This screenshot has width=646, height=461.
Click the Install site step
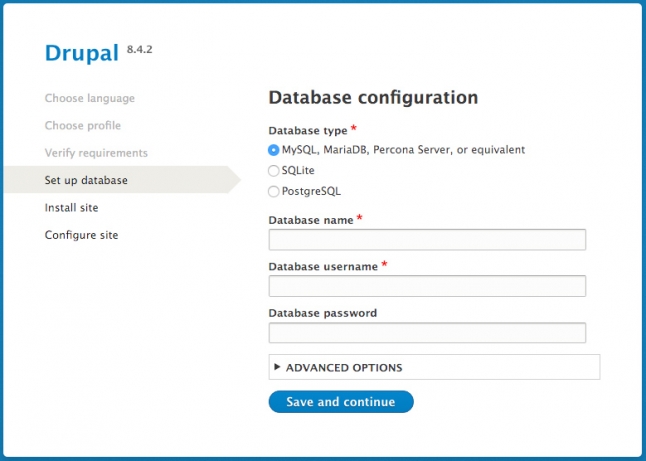click(71, 208)
